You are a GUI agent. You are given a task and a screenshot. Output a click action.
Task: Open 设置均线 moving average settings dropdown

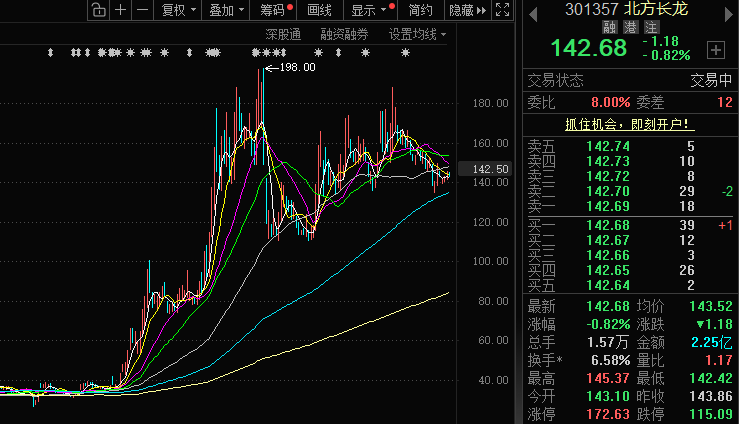417,34
